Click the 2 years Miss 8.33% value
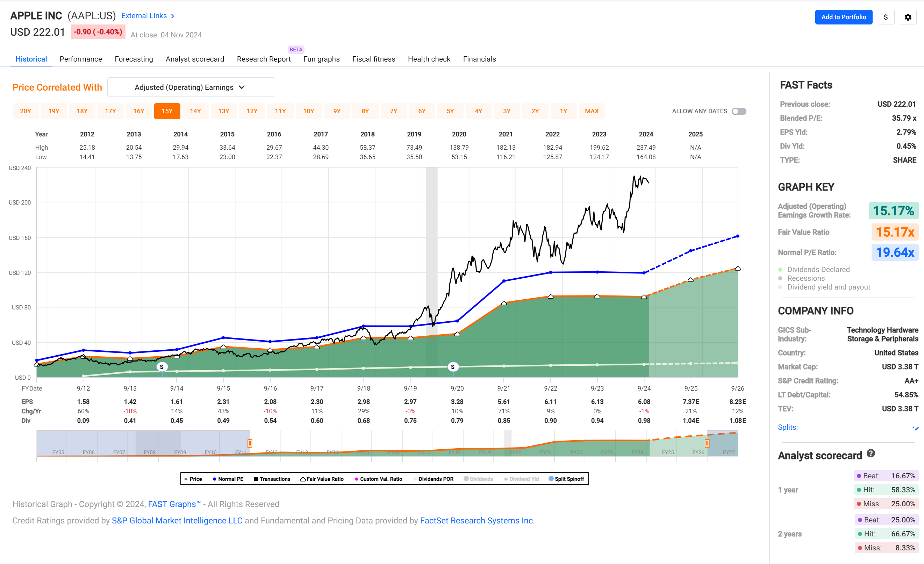924x564 pixels. pyautogui.click(x=887, y=548)
